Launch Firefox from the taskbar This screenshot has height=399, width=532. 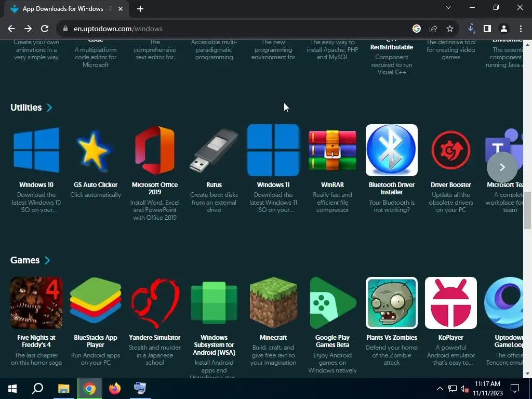(x=115, y=389)
